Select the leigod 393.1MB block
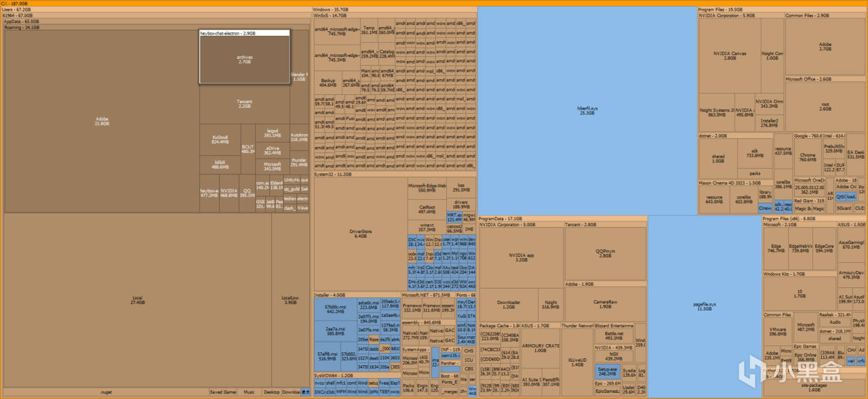Viewport: 868px width, 399px height. tap(273, 132)
